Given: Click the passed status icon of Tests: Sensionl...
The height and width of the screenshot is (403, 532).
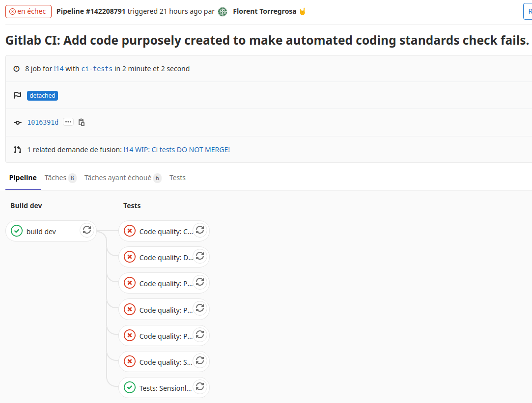Looking at the screenshot, I should click(130, 387).
